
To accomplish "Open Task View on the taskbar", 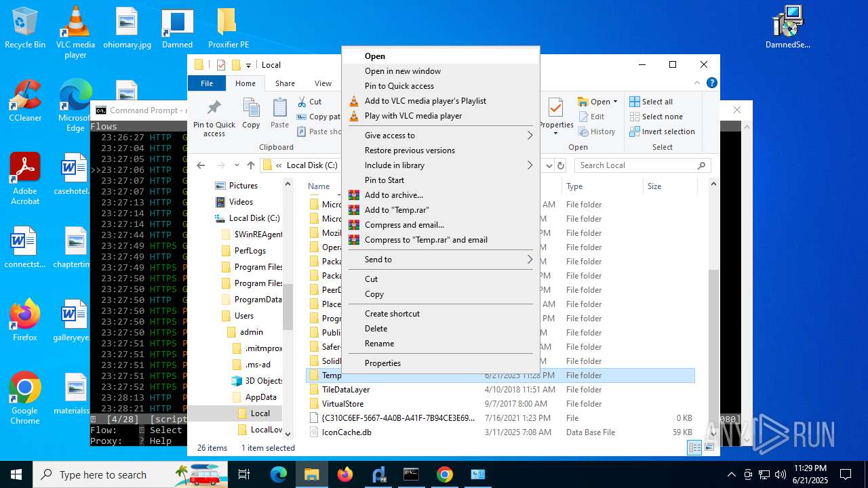I will pyautogui.click(x=244, y=474).
